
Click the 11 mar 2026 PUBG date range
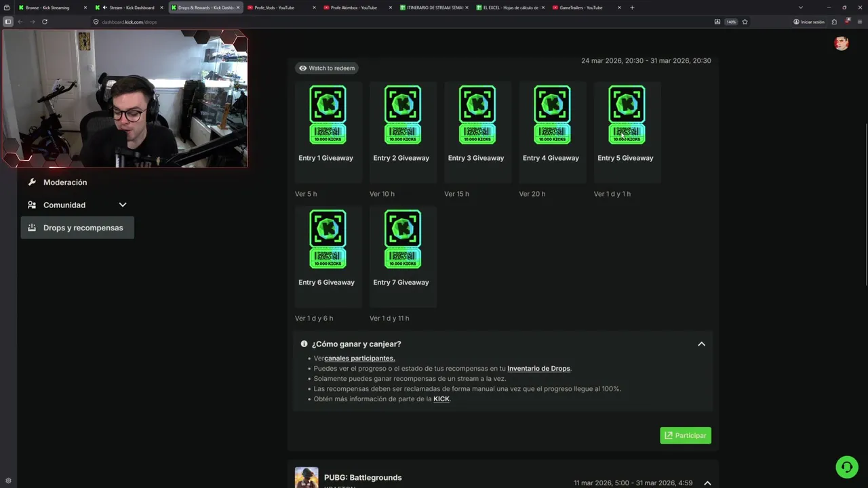tap(633, 483)
